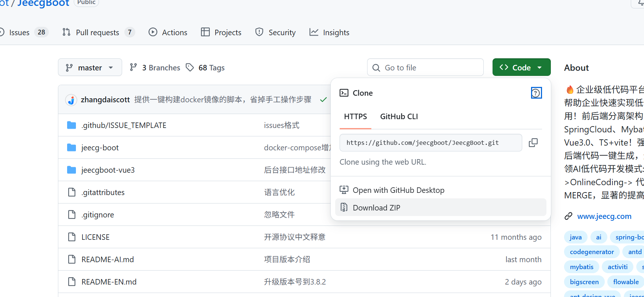Click the activiti topic tag
Image resolution: width=644 pixels, height=297 pixels.
click(618, 267)
